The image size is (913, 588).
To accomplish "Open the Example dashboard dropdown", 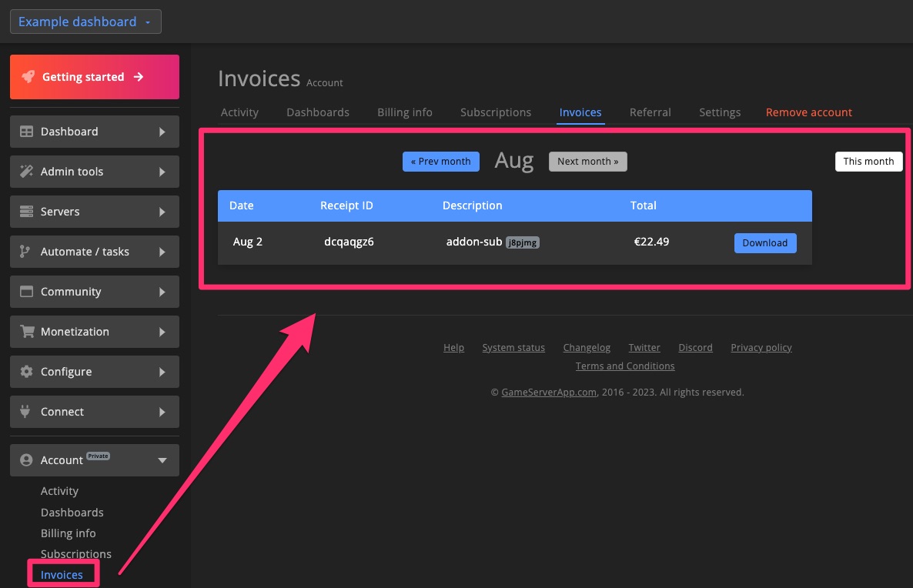I will 85,22.
